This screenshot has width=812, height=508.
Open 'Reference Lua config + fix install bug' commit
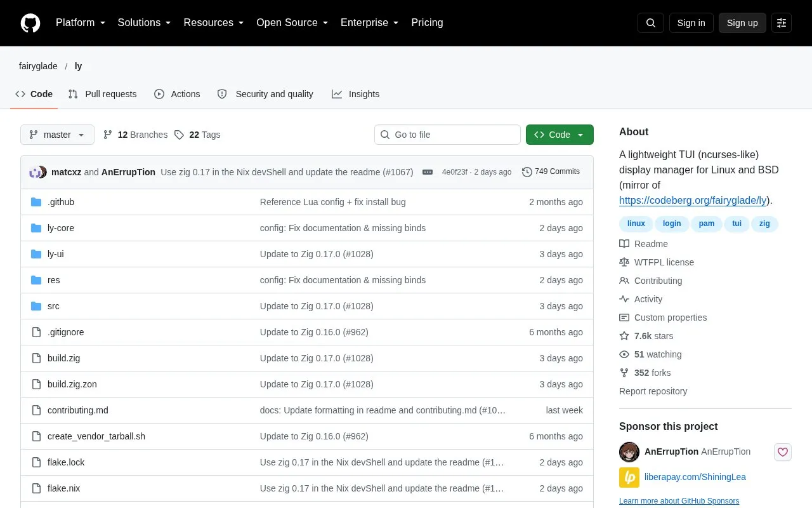333,202
